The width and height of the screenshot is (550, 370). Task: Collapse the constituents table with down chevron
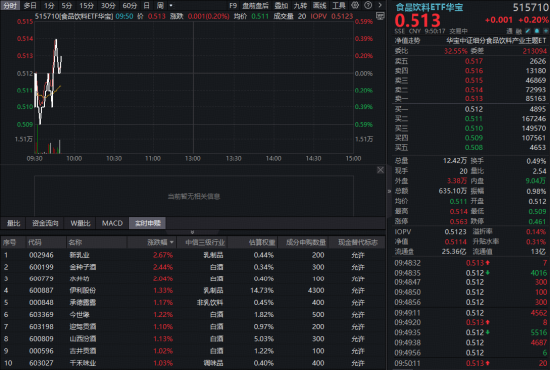(x=192, y=232)
